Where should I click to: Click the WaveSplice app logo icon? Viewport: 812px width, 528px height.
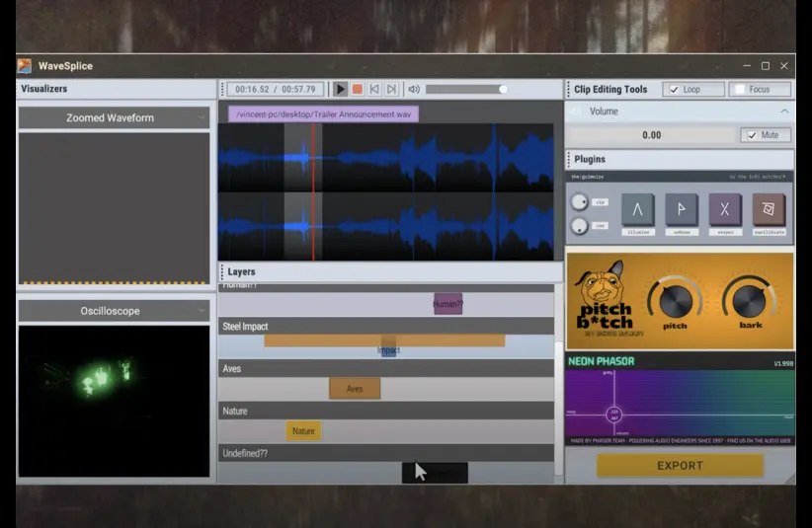pos(25,66)
